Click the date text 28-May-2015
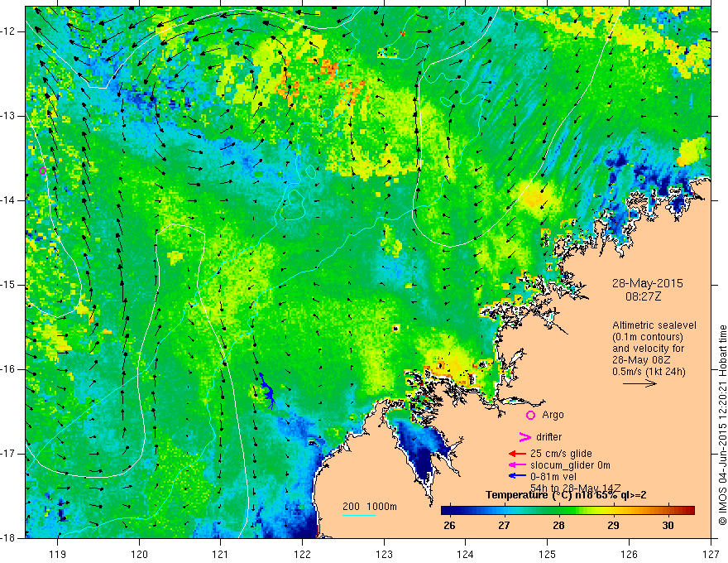The image size is (728, 563). pyautogui.click(x=647, y=283)
